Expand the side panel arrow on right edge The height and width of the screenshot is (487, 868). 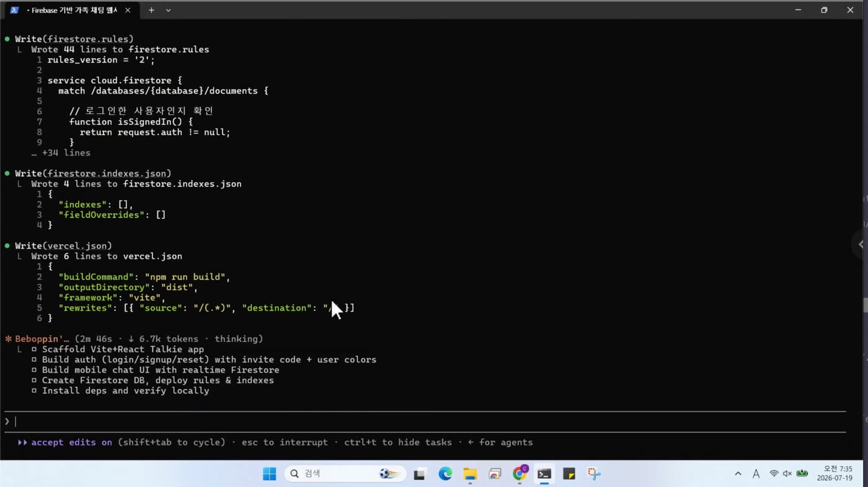[861, 244]
